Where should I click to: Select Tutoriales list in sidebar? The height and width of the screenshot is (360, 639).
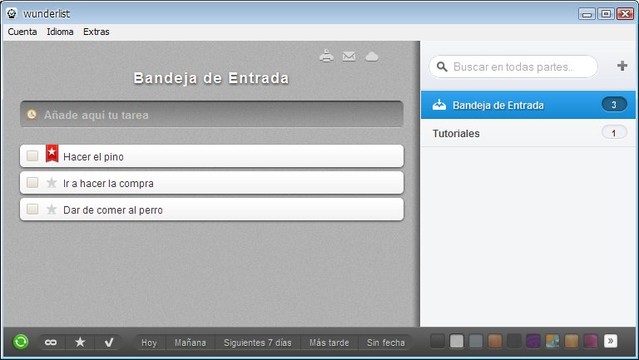(528, 133)
